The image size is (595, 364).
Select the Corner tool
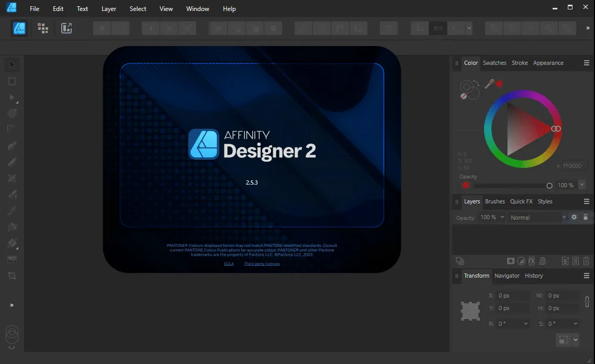tap(12, 129)
